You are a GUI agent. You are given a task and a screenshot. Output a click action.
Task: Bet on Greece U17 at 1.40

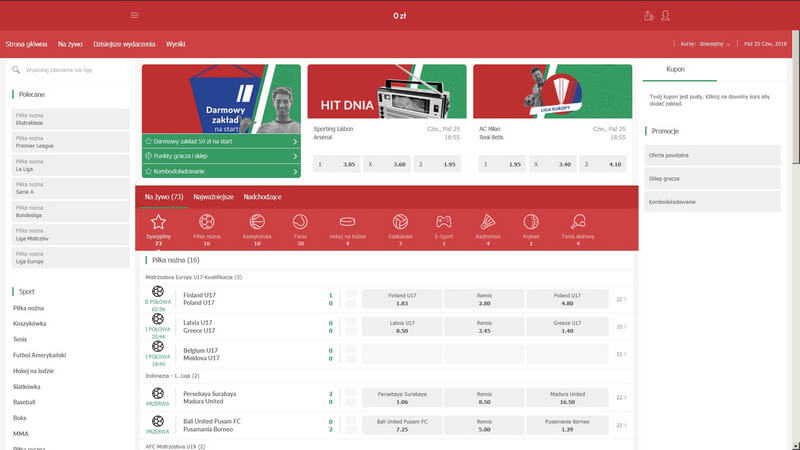[x=567, y=327]
